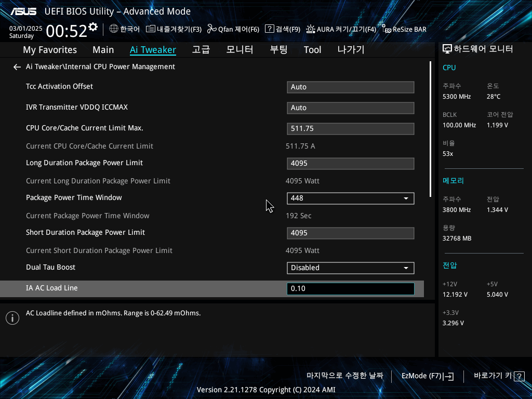Switch to the 부팅 tab

click(278, 49)
